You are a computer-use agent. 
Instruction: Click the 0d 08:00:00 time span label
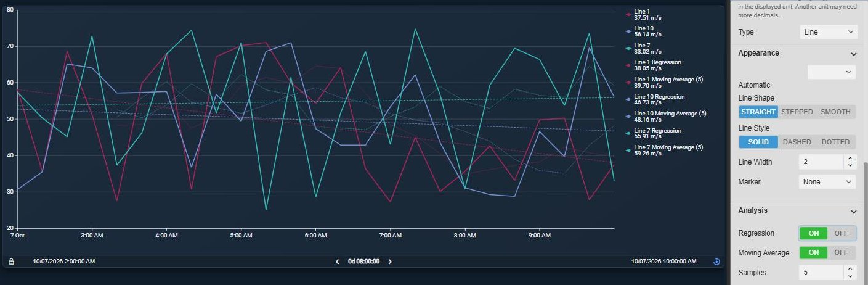click(x=363, y=262)
